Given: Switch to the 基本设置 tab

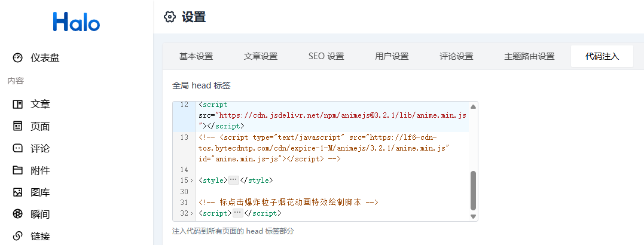Looking at the screenshot, I should pyautogui.click(x=196, y=57).
